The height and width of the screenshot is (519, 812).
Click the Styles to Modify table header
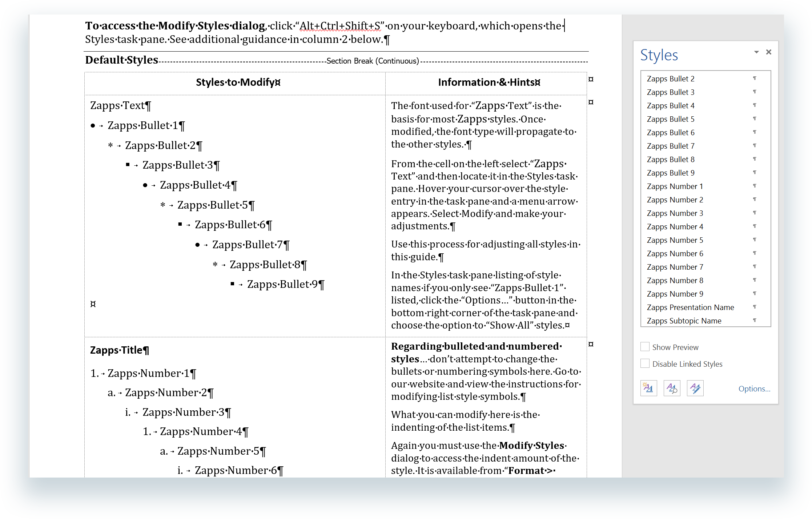[238, 83]
